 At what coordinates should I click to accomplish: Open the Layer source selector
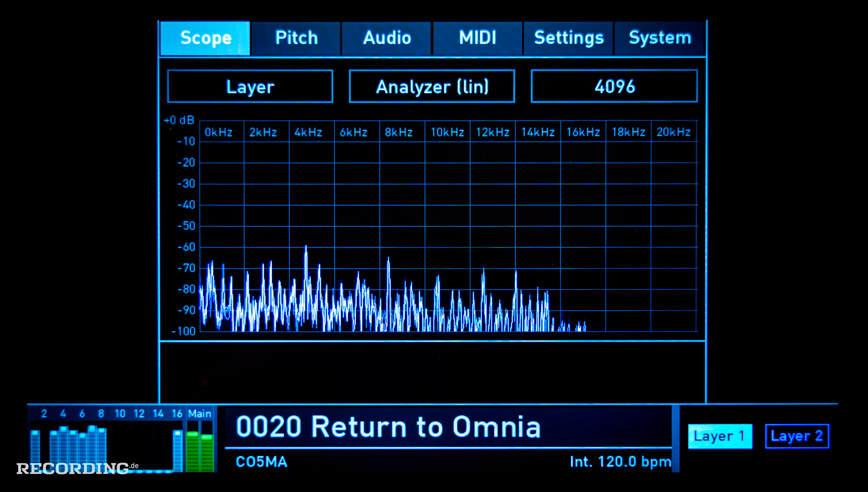click(250, 86)
